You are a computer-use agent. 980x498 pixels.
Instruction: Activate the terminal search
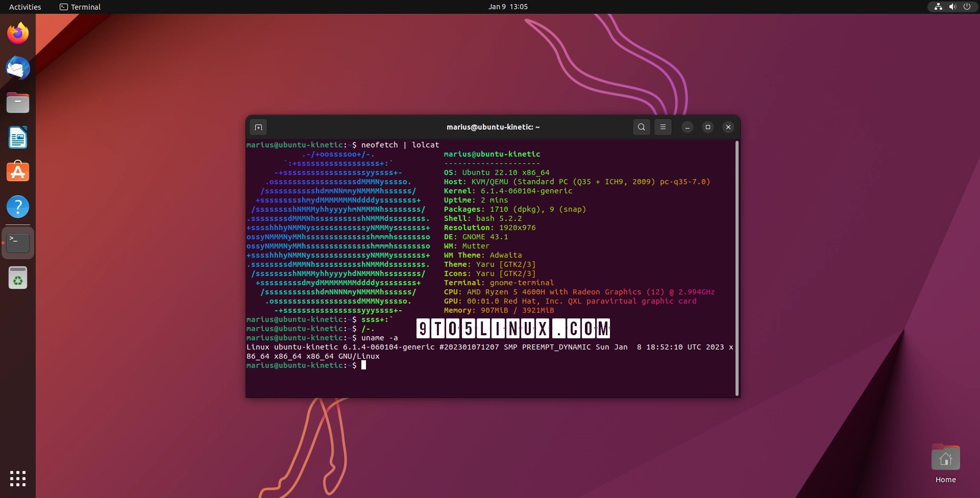click(641, 127)
